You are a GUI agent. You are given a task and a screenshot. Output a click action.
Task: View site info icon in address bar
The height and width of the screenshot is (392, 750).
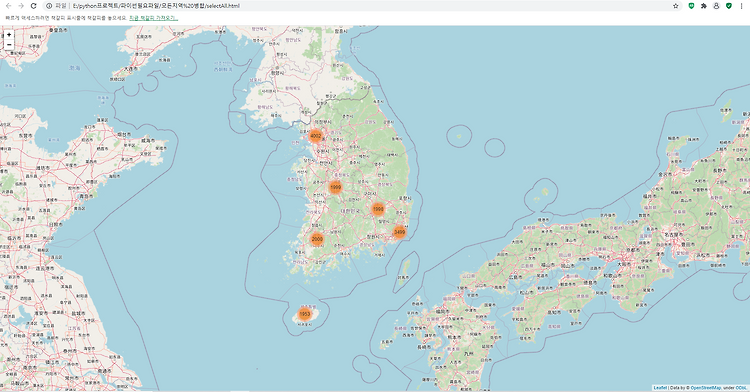click(x=49, y=6)
